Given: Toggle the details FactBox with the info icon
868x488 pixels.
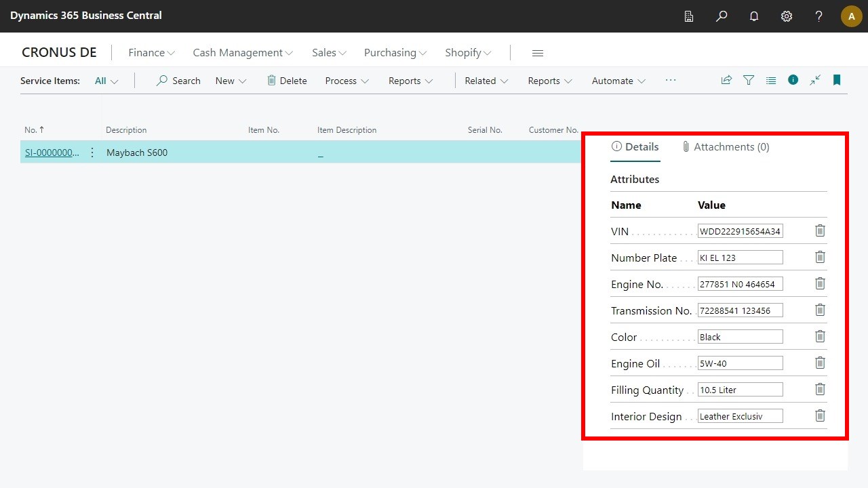Looking at the screenshot, I should click(793, 80).
